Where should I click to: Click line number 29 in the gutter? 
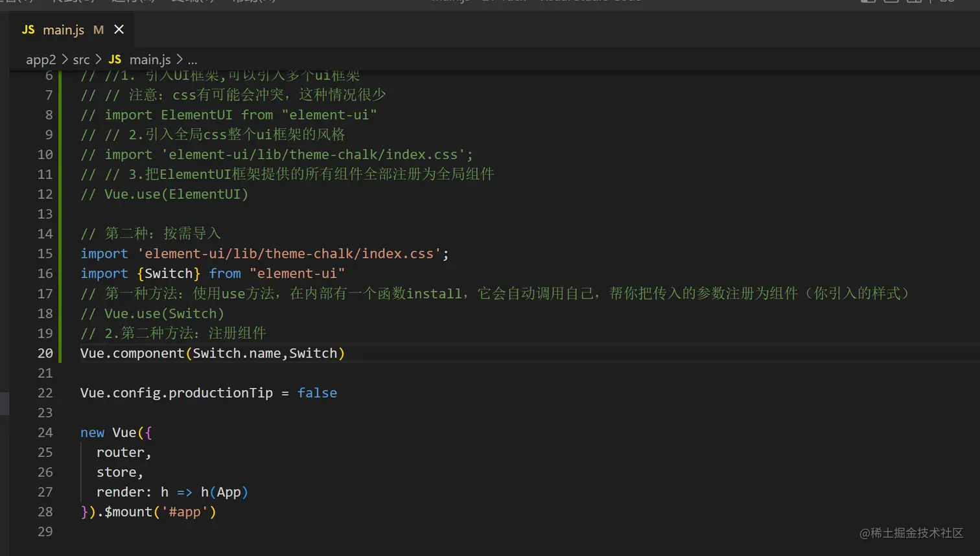45,531
